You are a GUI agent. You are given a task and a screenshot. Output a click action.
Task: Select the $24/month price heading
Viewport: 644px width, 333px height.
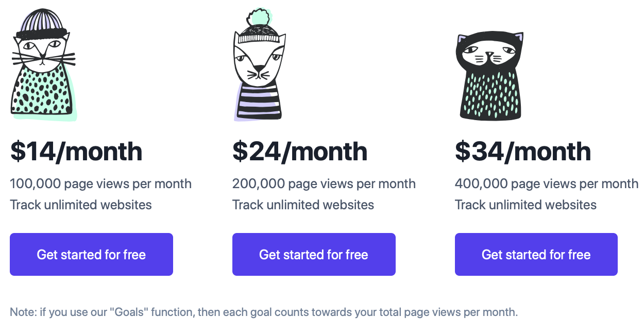pyautogui.click(x=300, y=151)
